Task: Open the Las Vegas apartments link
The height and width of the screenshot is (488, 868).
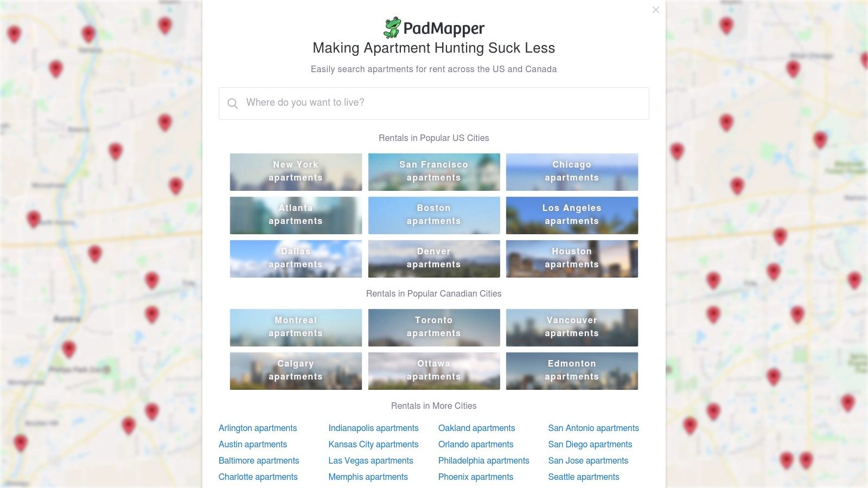Action: coord(371,460)
